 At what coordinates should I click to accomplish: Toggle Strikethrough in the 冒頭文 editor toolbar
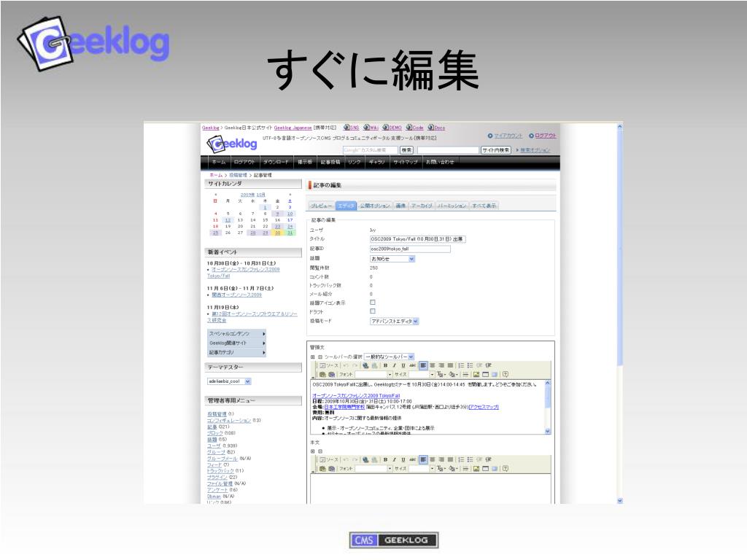pos(413,365)
